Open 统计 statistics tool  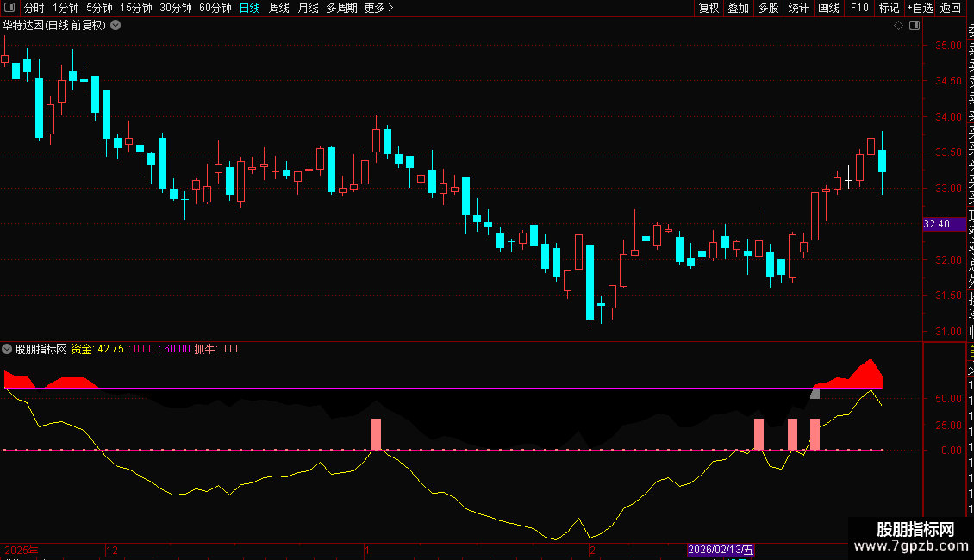click(x=798, y=8)
